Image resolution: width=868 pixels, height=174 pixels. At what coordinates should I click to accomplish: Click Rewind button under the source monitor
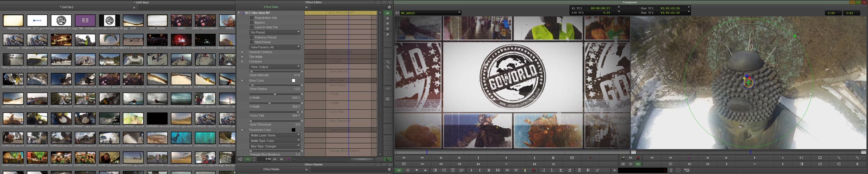[404, 157]
